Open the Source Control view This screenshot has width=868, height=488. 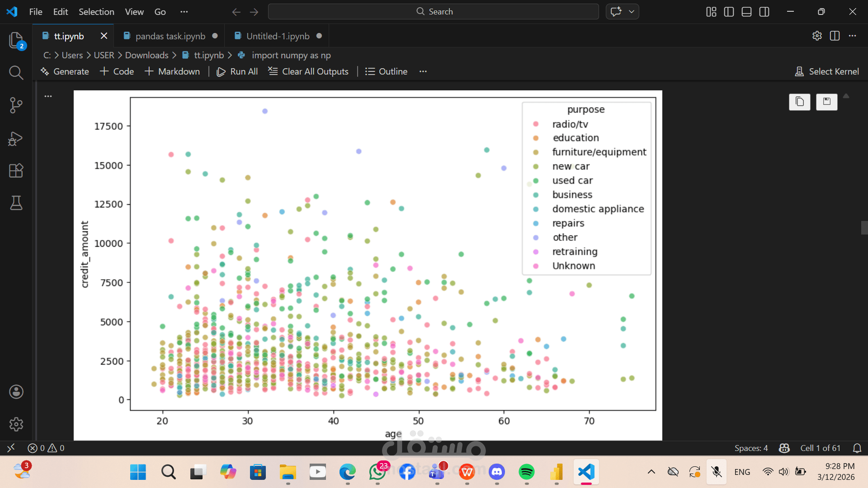coord(16,105)
